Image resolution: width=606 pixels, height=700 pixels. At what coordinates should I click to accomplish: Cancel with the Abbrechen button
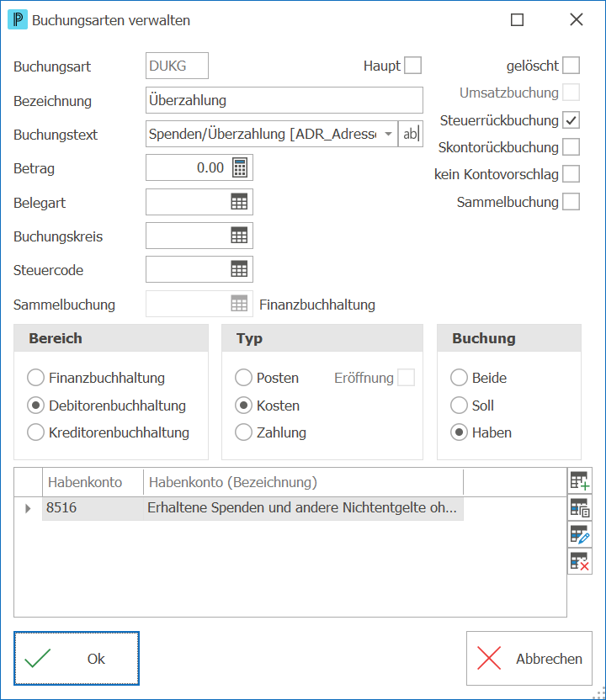(x=529, y=658)
